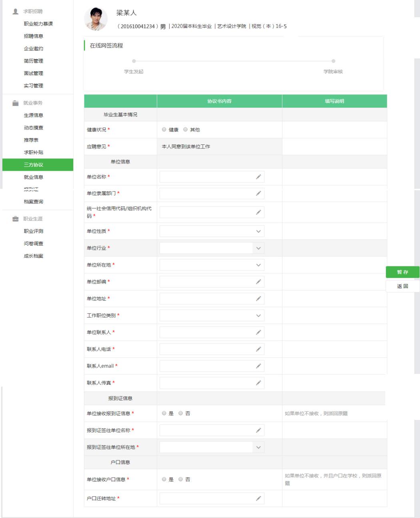Go to 简历管理 in the sidebar
420x518 pixels.
click(34, 61)
